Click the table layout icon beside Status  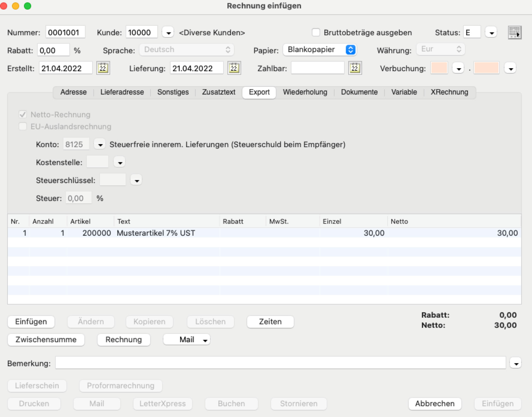tap(515, 33)
